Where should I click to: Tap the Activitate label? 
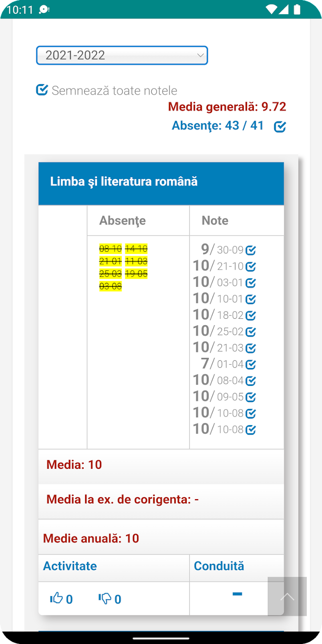tap(70, 566)
